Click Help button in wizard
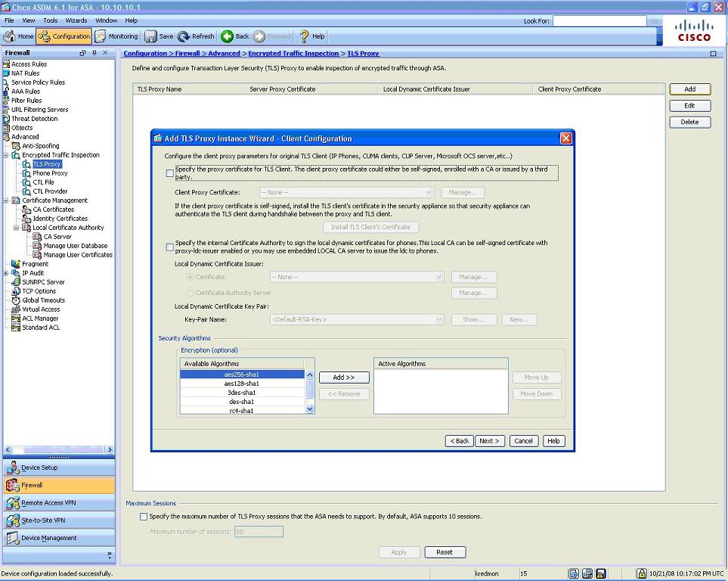This screenshot has width=728, height=581. pos(554,441)
